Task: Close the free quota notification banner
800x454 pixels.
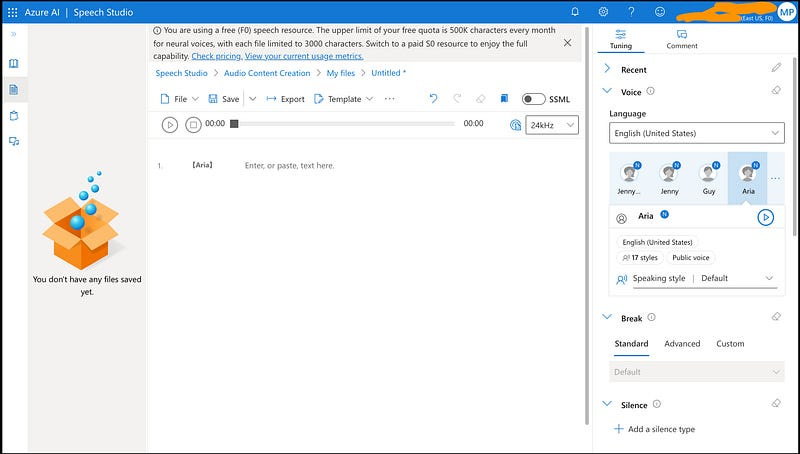Action: coord(567,43)
